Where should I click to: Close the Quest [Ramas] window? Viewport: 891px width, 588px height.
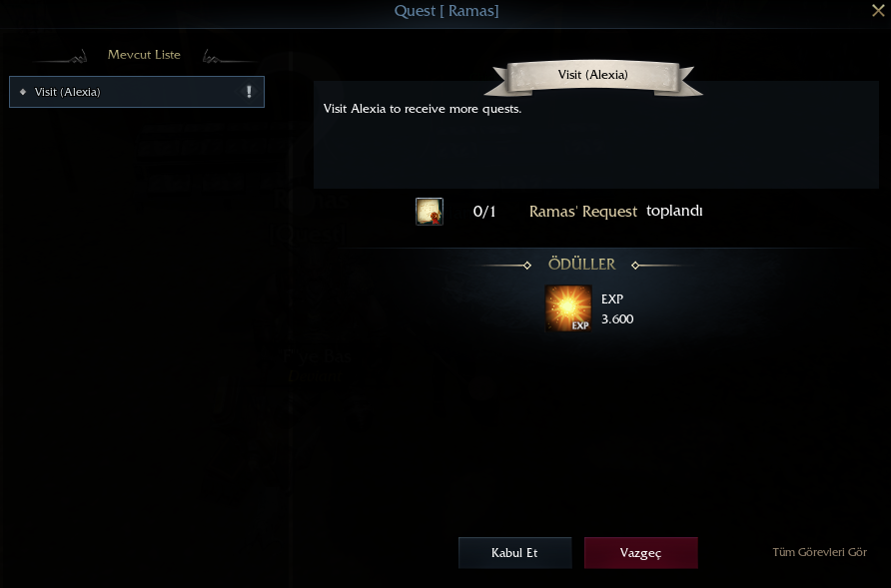pos(878,10)
